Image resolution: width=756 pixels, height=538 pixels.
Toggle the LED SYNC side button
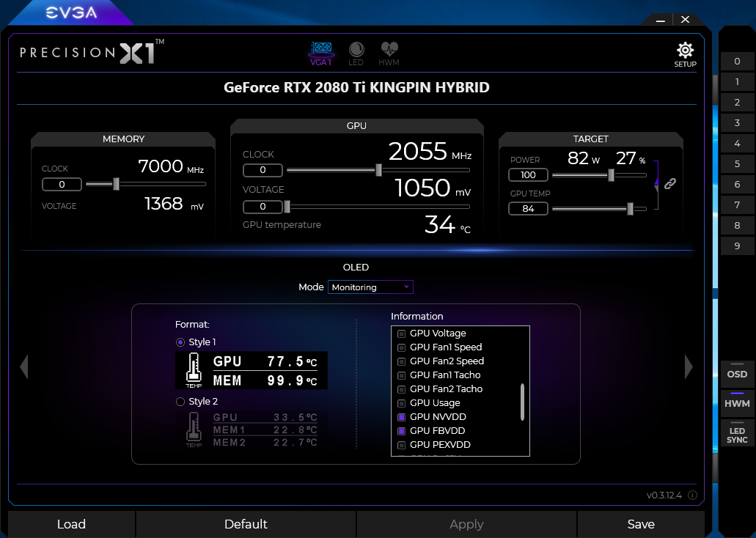click(x=737, y=433)
